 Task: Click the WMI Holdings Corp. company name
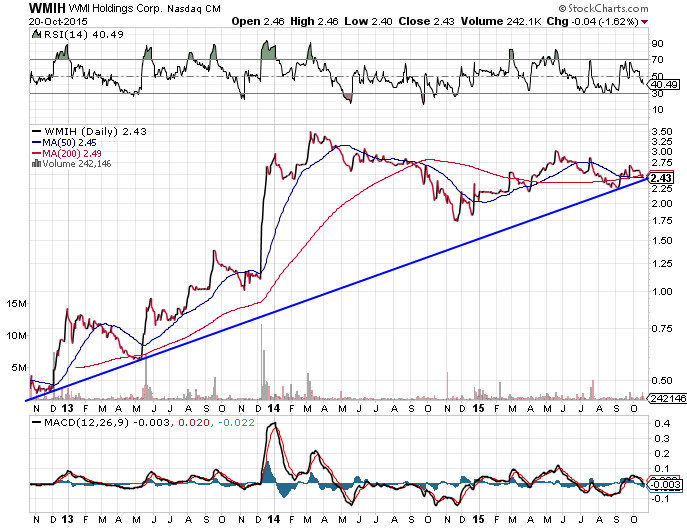point(116,8)
